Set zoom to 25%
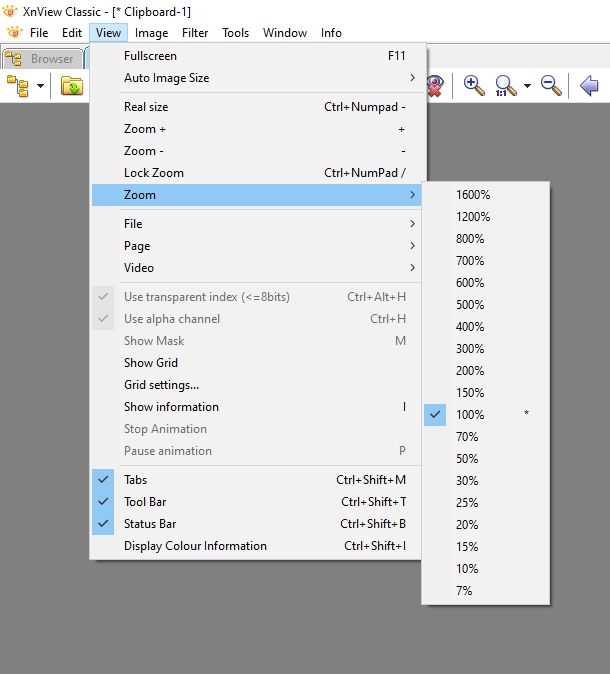610x674 pixels. coord(486,502)
